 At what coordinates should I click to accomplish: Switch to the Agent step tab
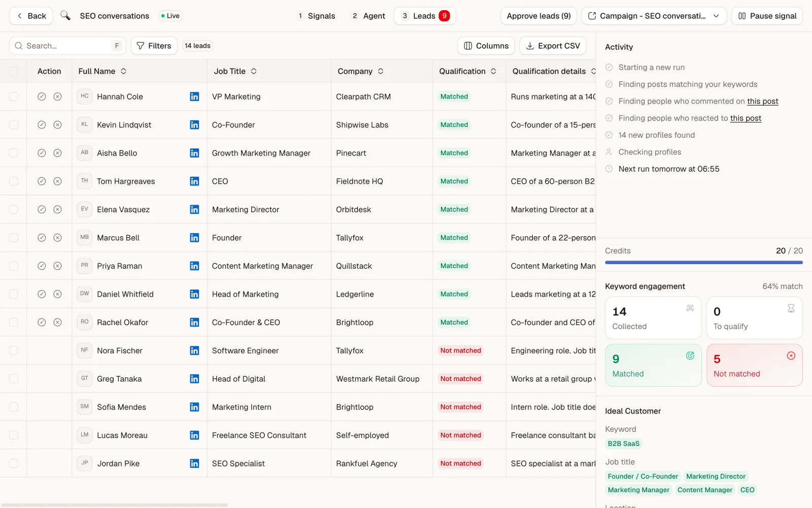tap(369, 16)
